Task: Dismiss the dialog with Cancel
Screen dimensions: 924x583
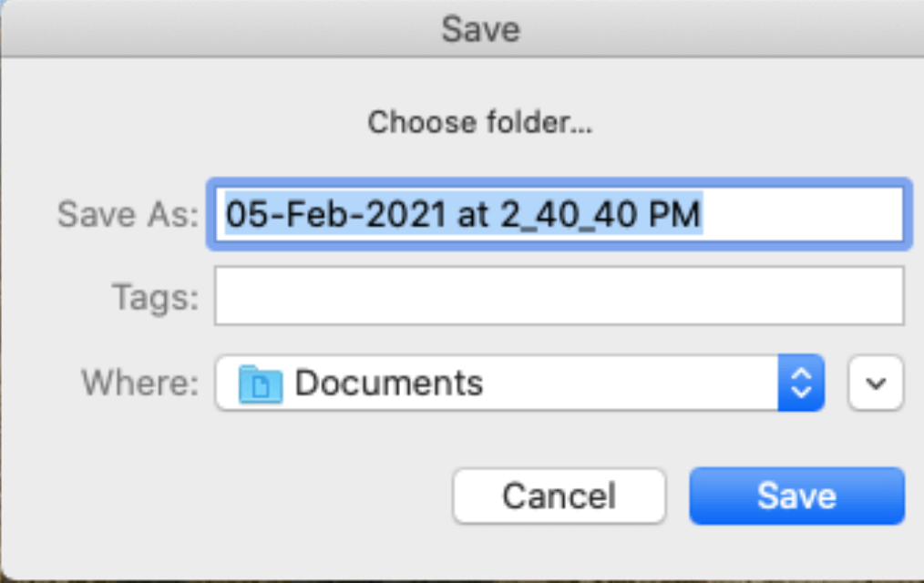Action: point(559,496)
